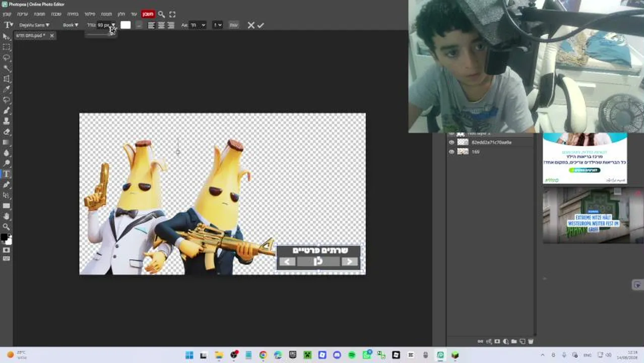The image size is (644, 363).
Task: Select the Spot Healing tool
Action: pyautogui.click(x=6, y=100)
